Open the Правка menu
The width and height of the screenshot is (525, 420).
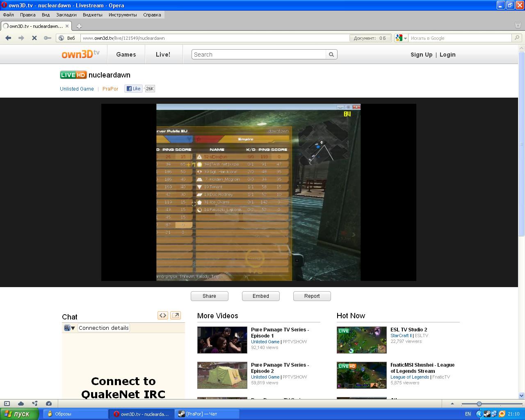pos(27,15)
